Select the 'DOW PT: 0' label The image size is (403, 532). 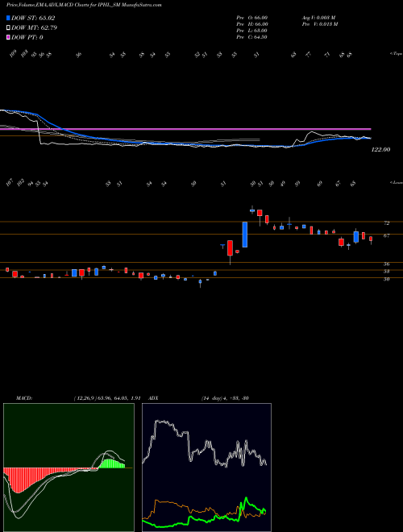click(27, 37)
